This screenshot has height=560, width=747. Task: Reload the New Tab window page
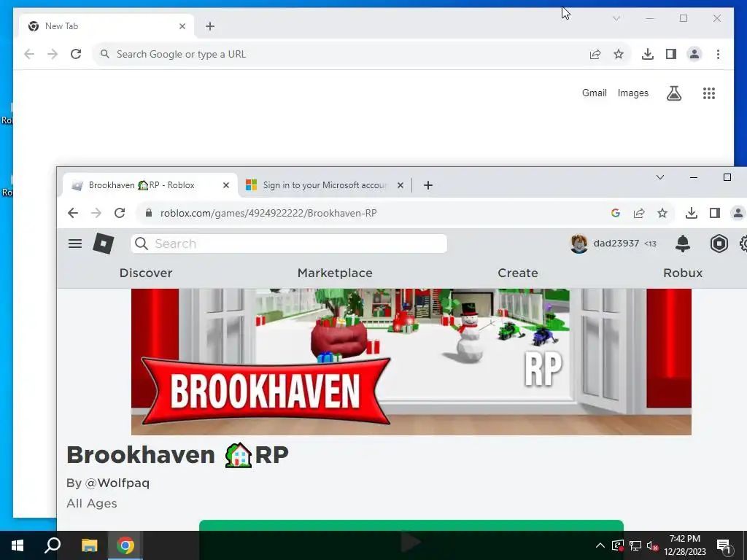tap(76, 54)
